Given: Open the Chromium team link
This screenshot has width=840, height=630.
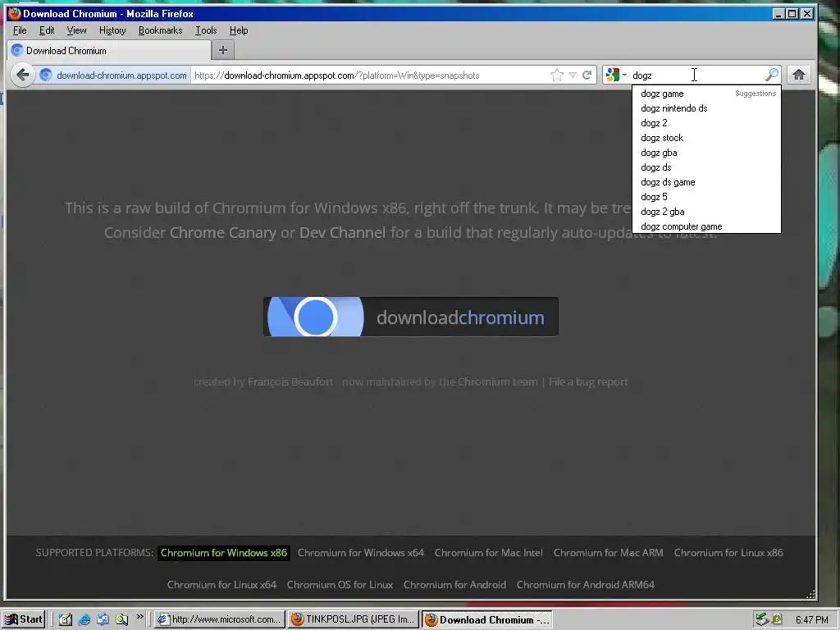Looking at the screenshot, I should tap(498, 382).
